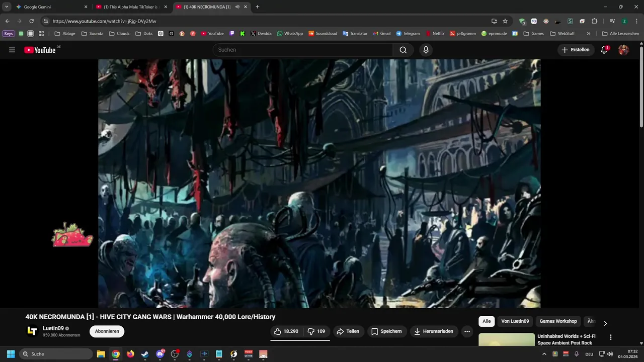Click the Speichern save button
Viewport: 644px width, 362px height.
(386, 331)
